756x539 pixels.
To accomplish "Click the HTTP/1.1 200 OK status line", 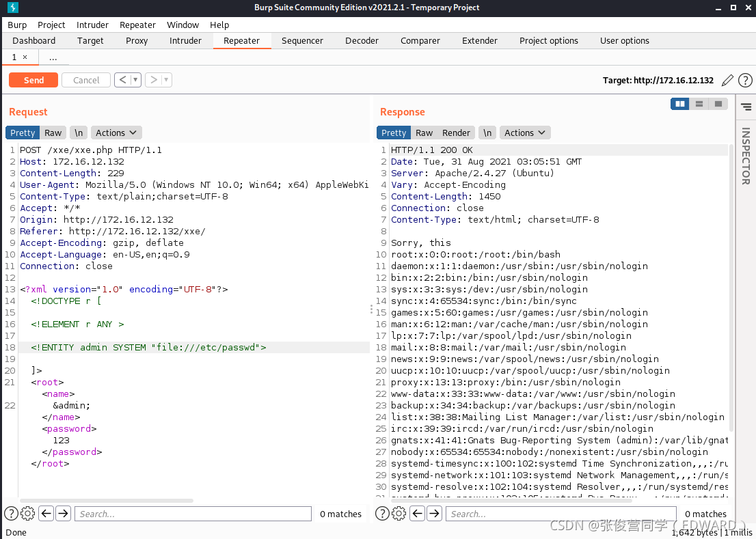I will (x=432, y=150).
